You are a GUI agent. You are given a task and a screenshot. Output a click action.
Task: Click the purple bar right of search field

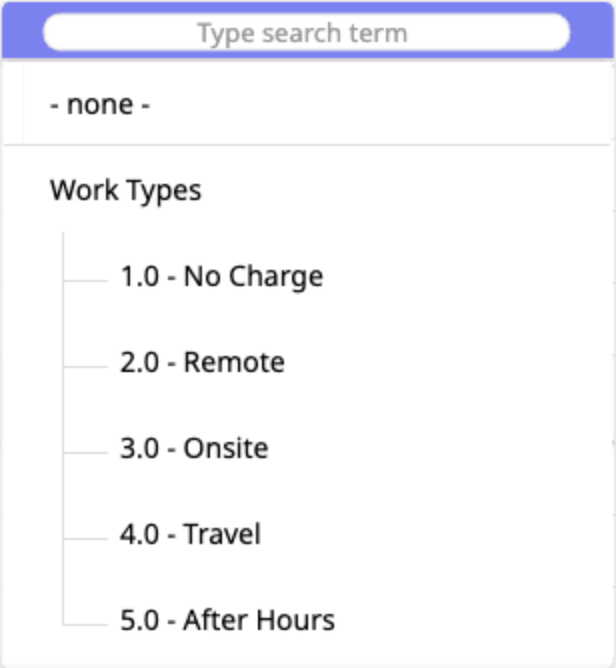click(591, 33)
